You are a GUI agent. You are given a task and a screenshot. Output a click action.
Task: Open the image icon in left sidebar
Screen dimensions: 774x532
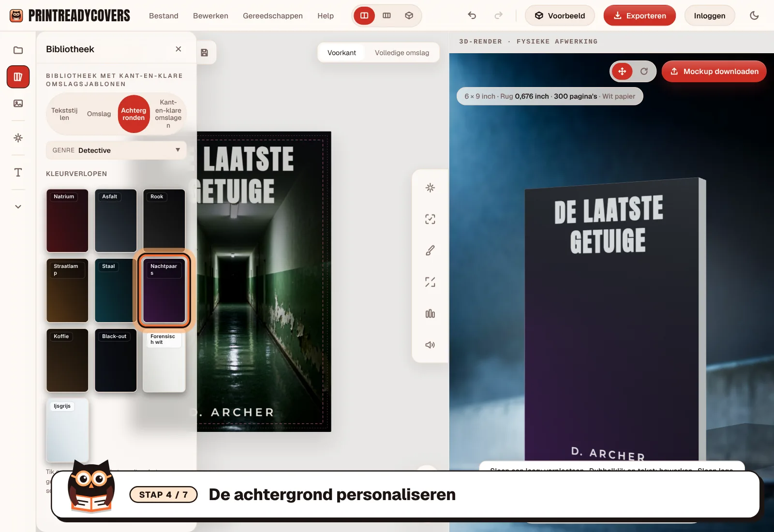pyautogui.click(x=18, y=103)
